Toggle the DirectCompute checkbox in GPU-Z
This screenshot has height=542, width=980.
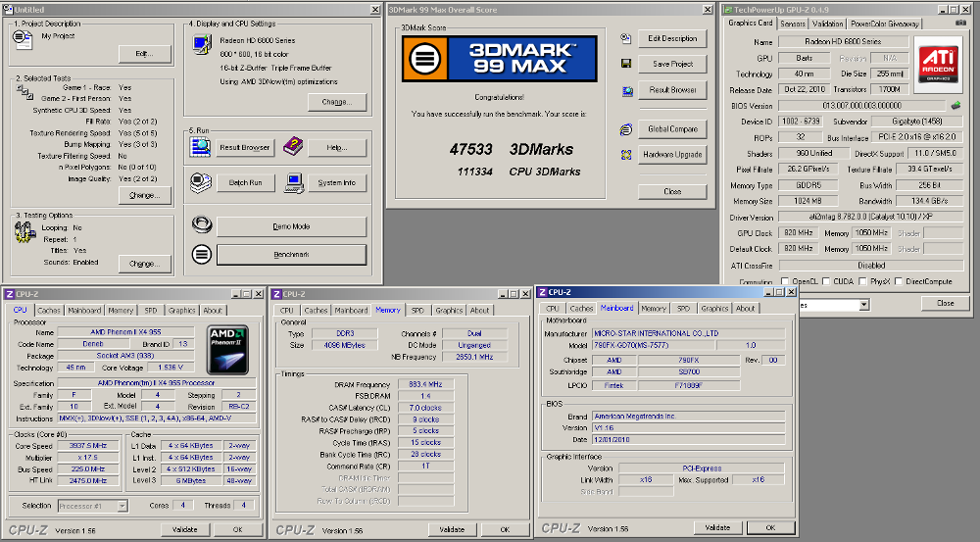899,281
